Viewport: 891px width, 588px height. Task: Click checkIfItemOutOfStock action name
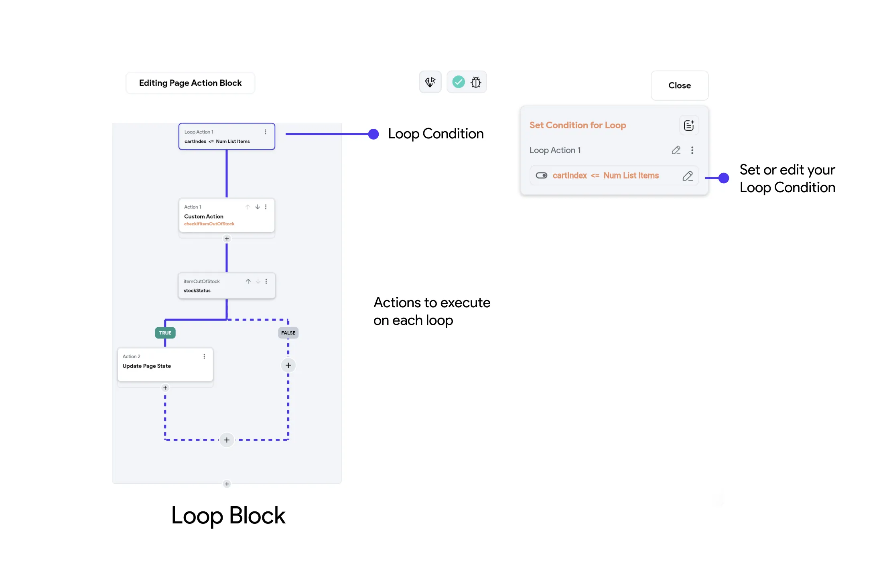click(209, 224)
